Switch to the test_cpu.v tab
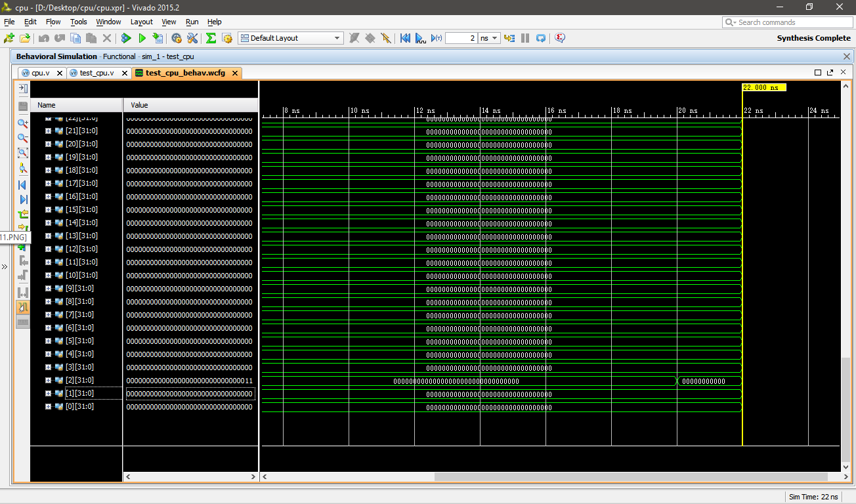This screenshot has height=504, width=856. (96, 73)
